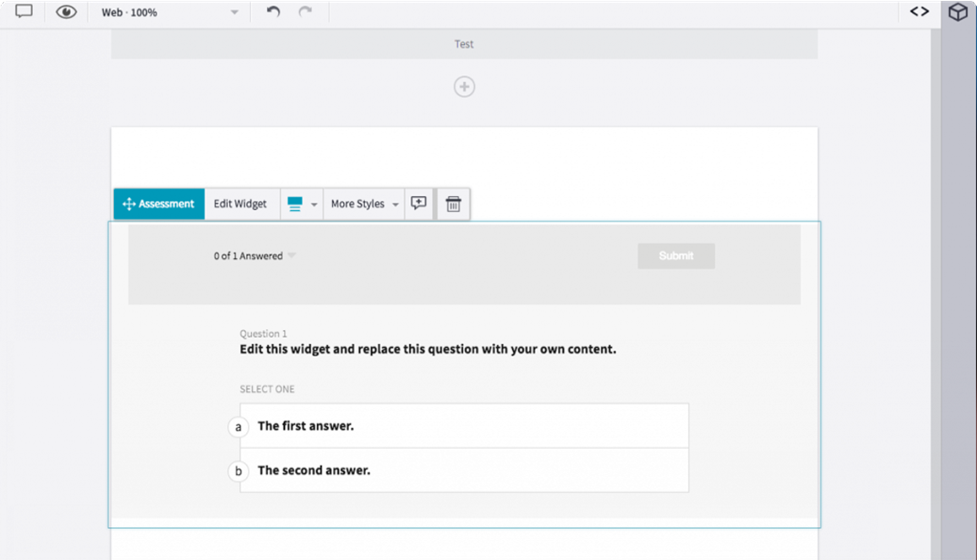Click the Undo arrow
This screenshot has width=977, height=560.
point(273,12)
